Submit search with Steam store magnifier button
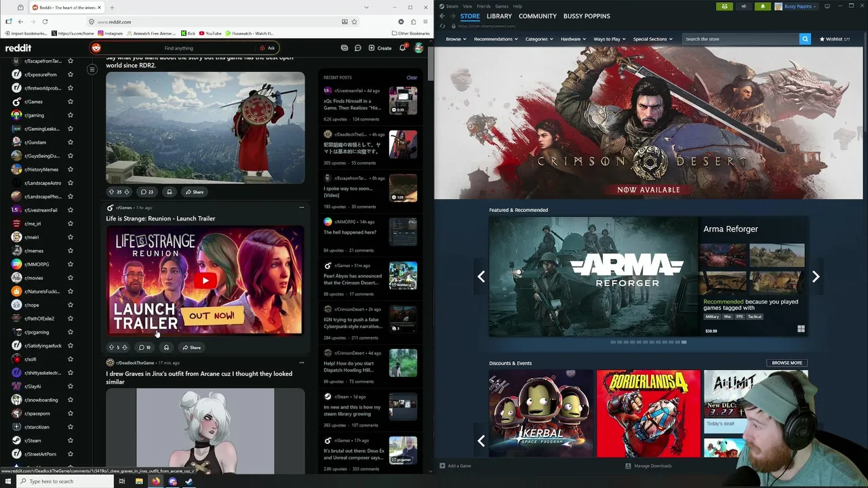This screenshot has width=868, height=488. 805,39
